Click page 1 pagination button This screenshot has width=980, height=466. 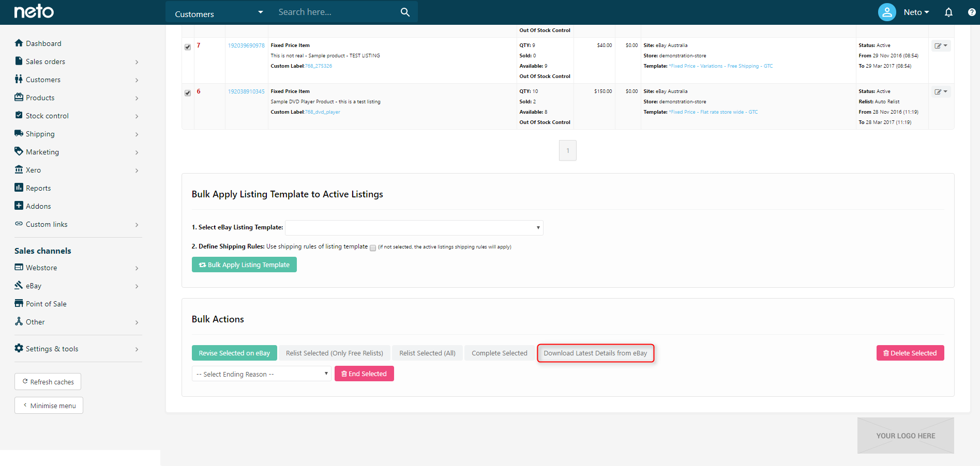tap(568, 150)
